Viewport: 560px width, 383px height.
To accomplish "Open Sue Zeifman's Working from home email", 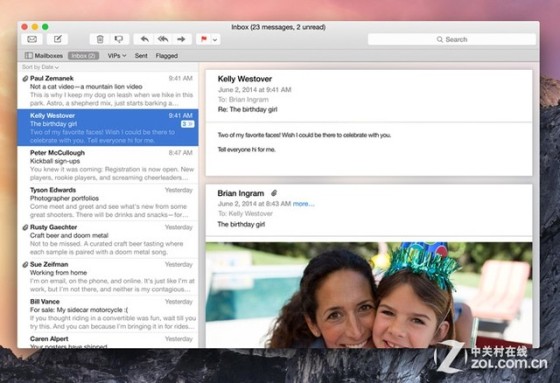I will coord(108,276).
